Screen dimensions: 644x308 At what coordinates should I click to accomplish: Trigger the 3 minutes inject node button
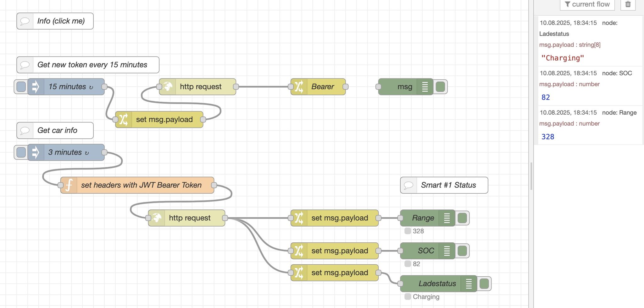click(x=21, y=152)
